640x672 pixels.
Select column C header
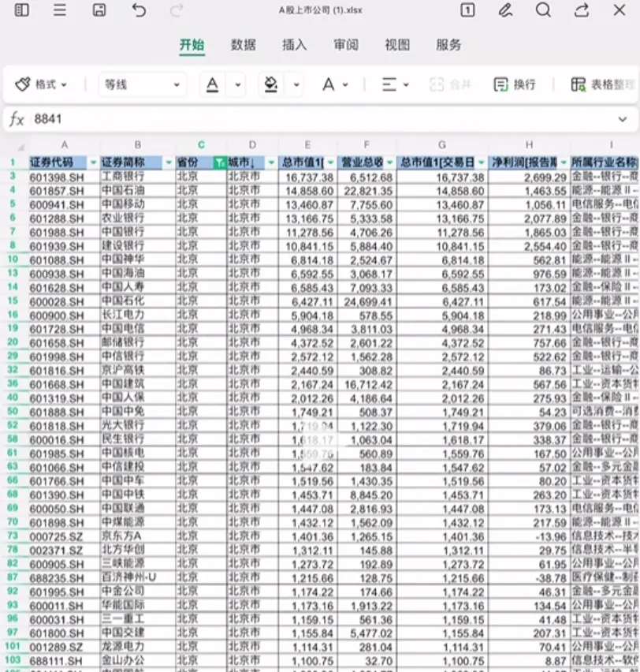(x=201, y=145)
